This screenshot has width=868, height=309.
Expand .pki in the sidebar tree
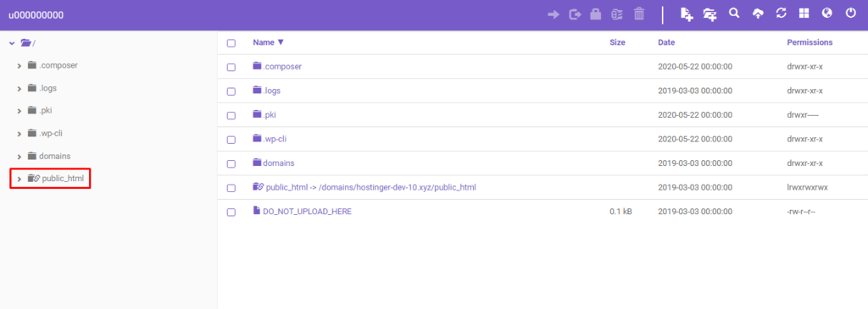tap(19, 111)
